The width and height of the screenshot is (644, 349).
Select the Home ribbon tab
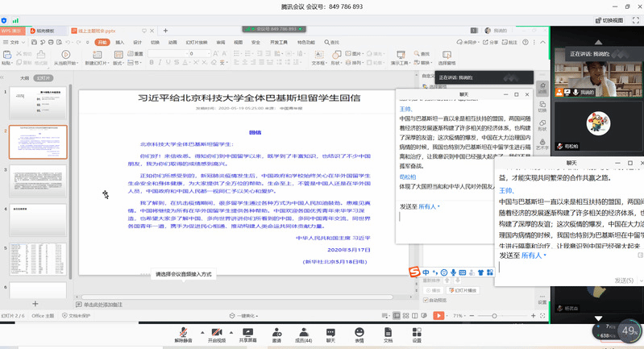[x=102, y=42]
